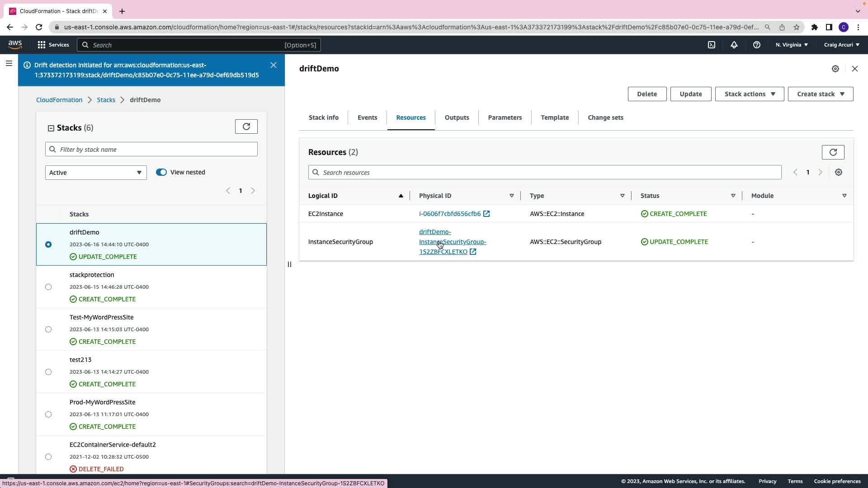Screen dimensions: 868x488
Task: Open resources table preferences gear
Action: coord(839,172)
